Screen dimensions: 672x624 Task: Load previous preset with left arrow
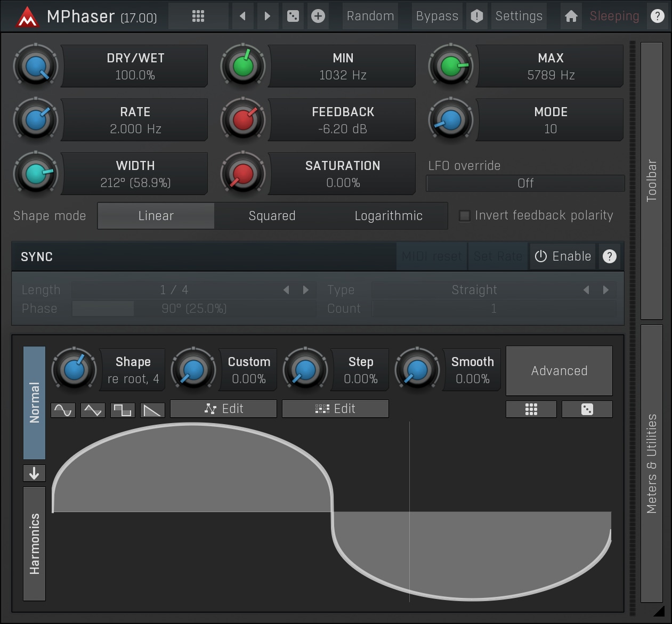pyautogui.click(x=242, y=16)
